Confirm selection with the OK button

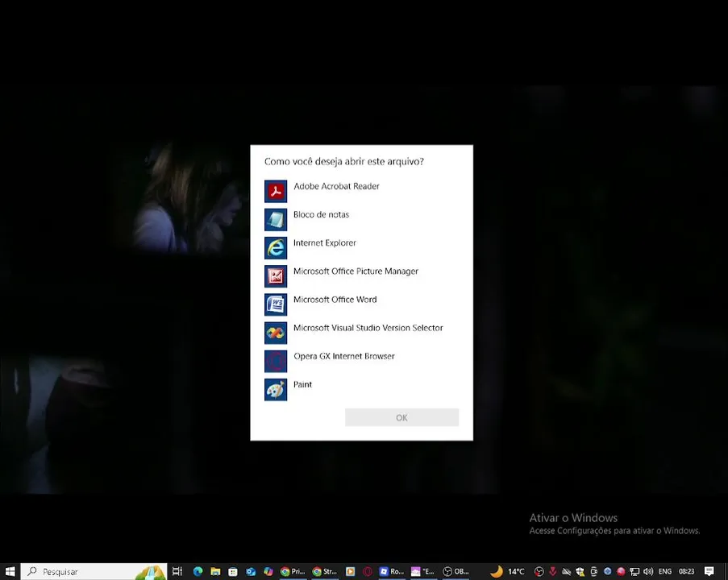pyautogui.click(x=401, y=417)
